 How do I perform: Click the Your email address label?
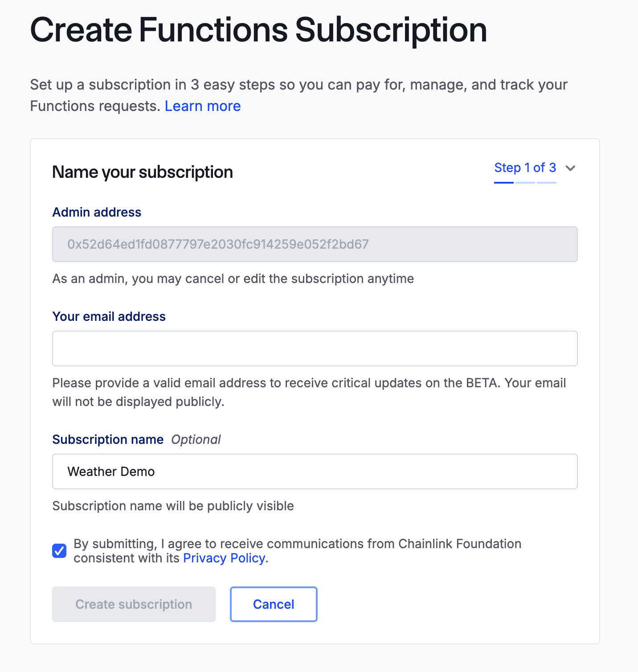pos(109,316)
